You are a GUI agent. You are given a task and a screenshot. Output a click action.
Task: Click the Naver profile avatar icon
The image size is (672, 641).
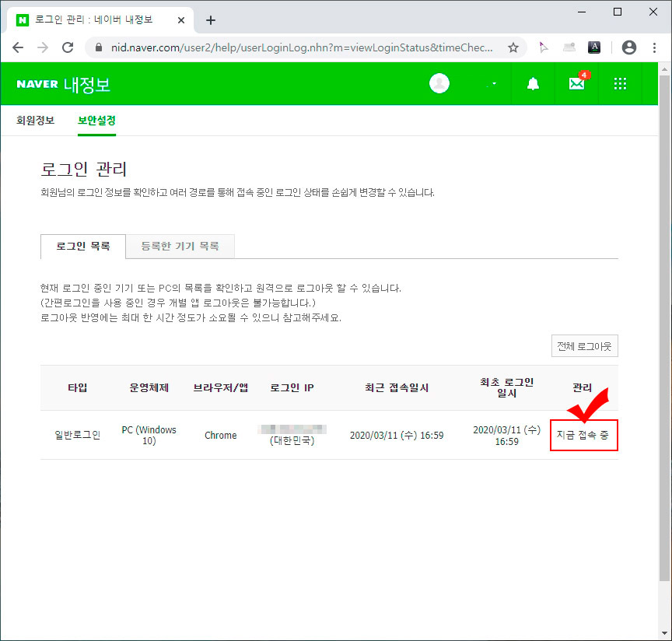(x=439, y=83)
